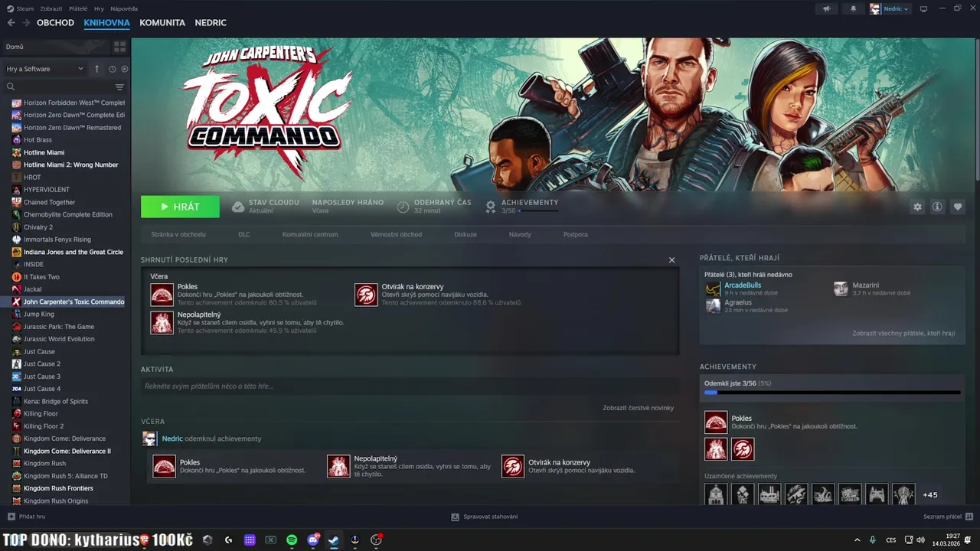Open the Podpora link
This screenshot has width=980, height=551.
point(576,234)
